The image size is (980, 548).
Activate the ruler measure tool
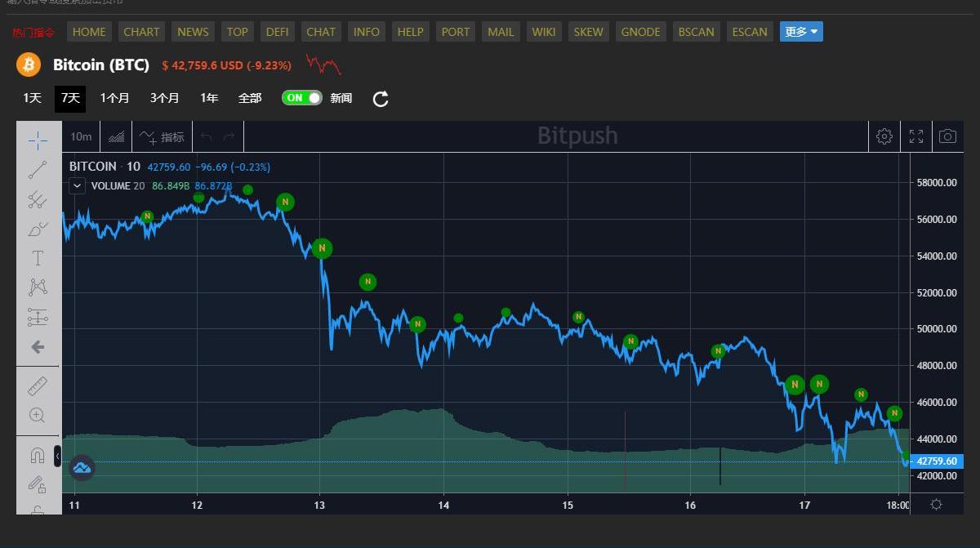click(38, 385)
